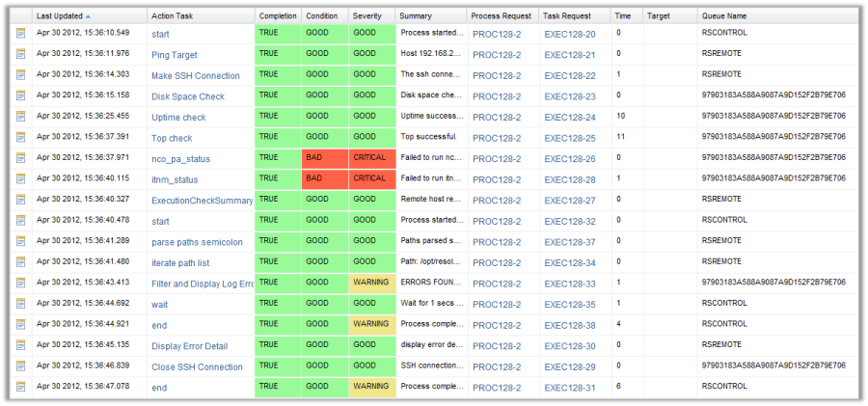
Task: Click the Queue Name column header
Action: pos(724,16)
